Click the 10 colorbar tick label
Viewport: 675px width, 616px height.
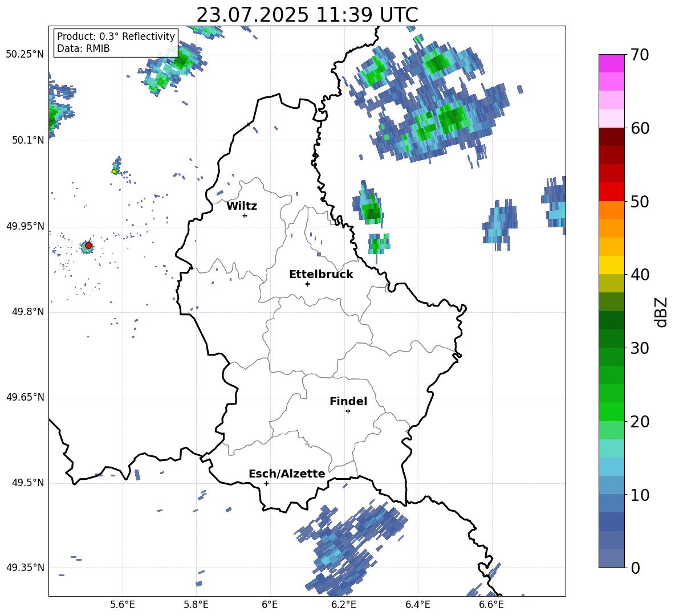pos(640,495)
